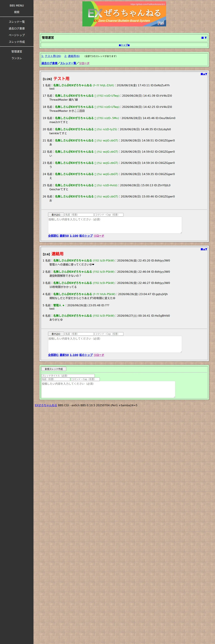Click the ▼ arrow in 管理運営 header

click(x=206, y=38)
